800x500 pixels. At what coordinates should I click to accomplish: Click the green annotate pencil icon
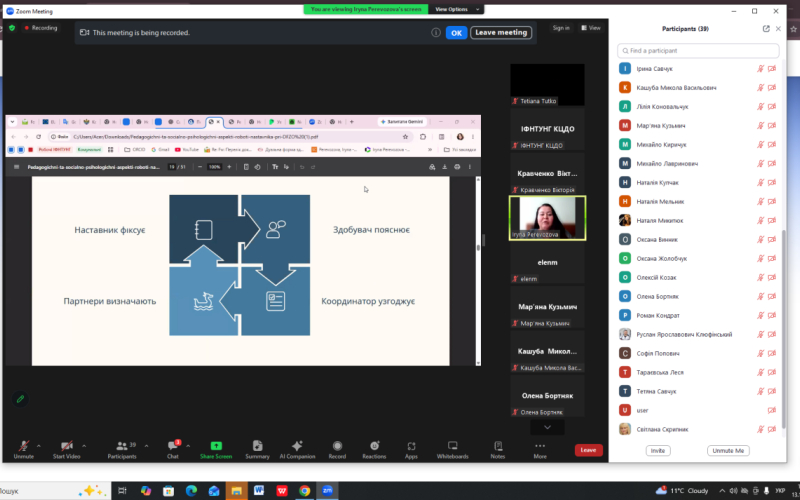pyautogui.click(x=20, y=399)
